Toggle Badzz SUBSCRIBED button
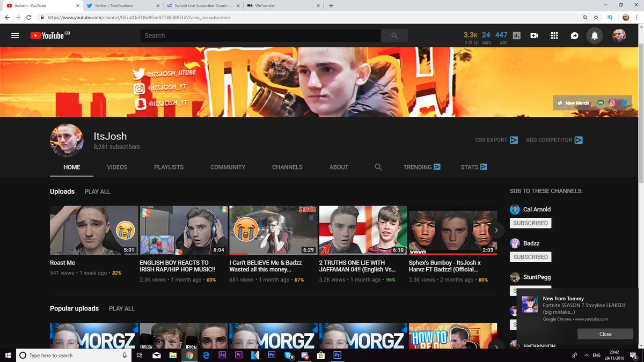This screenshot has height=362, width=644. pos(530,257)
